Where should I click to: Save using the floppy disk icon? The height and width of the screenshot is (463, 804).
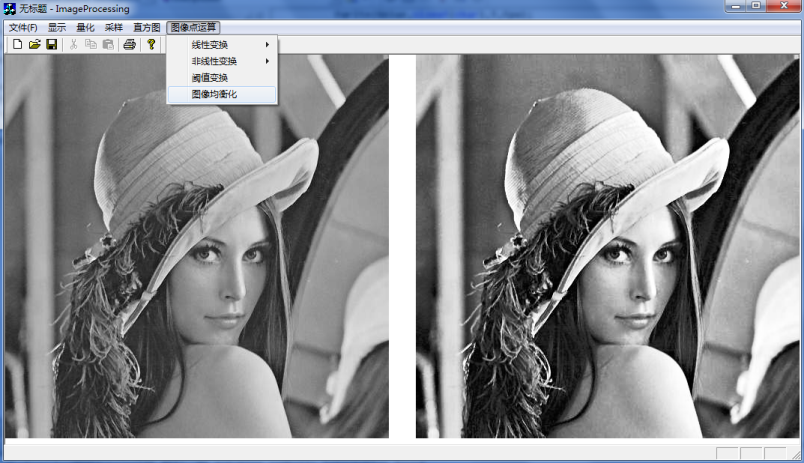pyautogui.click(x=51, y=45)
